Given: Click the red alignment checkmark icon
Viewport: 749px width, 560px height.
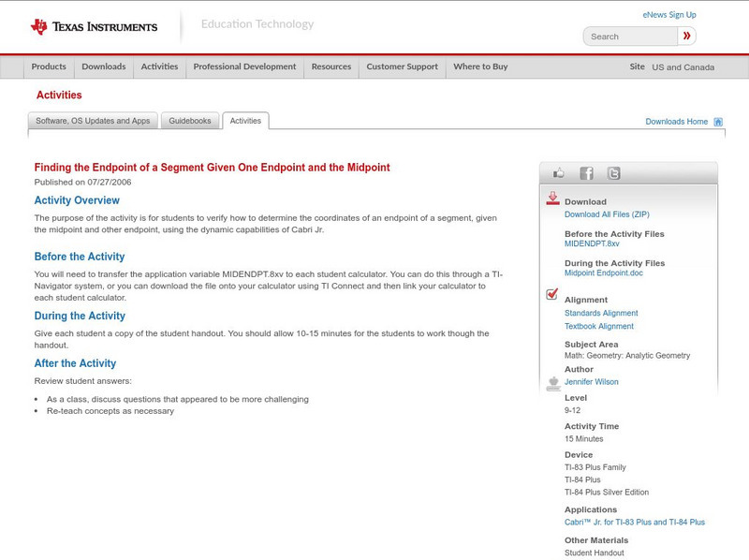Looking at the screenshot, I should (552, 294).
